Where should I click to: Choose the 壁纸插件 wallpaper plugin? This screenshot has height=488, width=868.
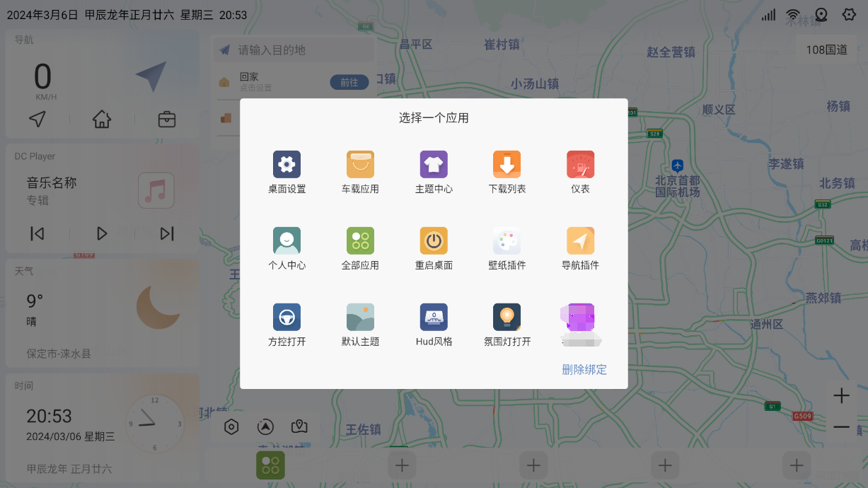pyautogui.click(x=507, y=241)
